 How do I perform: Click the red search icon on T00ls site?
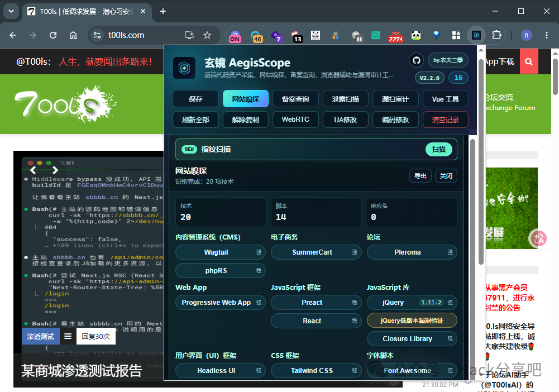(x=529, y=61)
